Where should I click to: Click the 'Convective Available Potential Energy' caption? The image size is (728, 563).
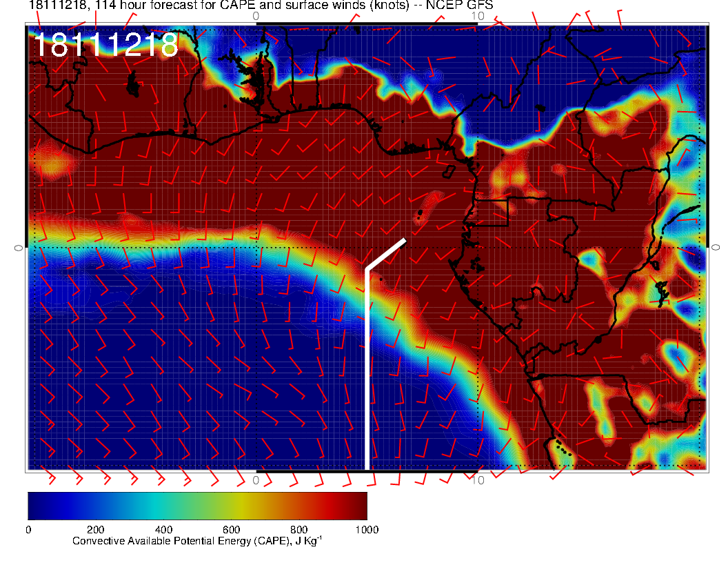[x=197, y=541]
